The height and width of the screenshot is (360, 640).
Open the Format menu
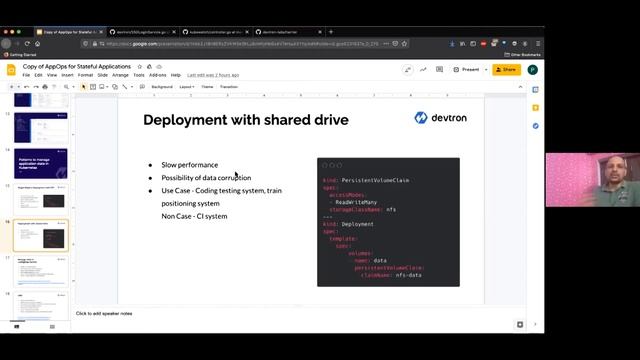pos(85,75)
